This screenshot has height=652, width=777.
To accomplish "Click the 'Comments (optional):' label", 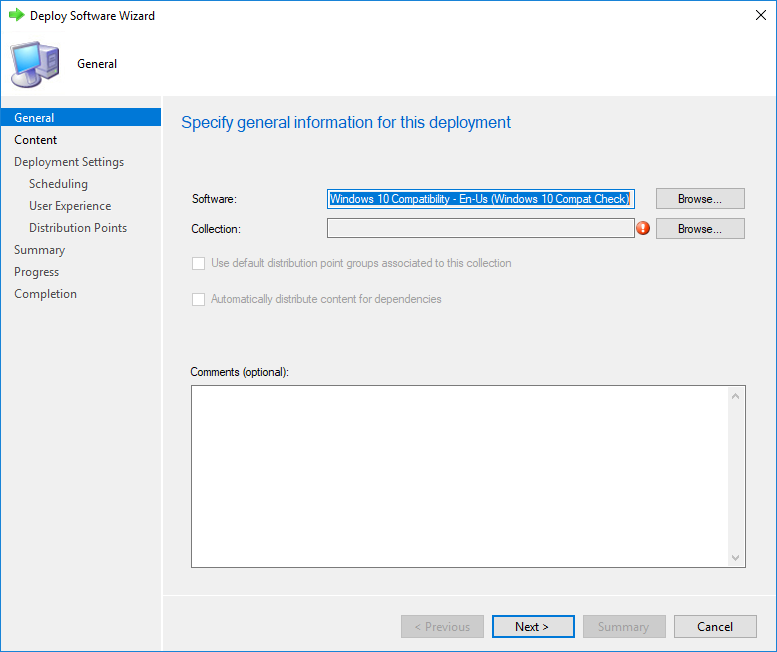I will point(239,372).
